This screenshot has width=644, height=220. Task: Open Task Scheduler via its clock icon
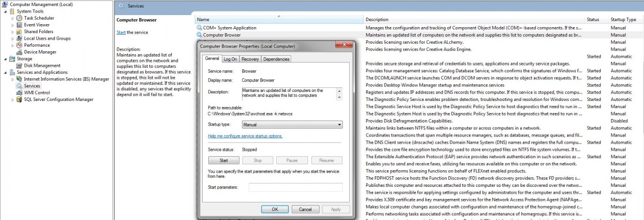(x=20, y=18)
